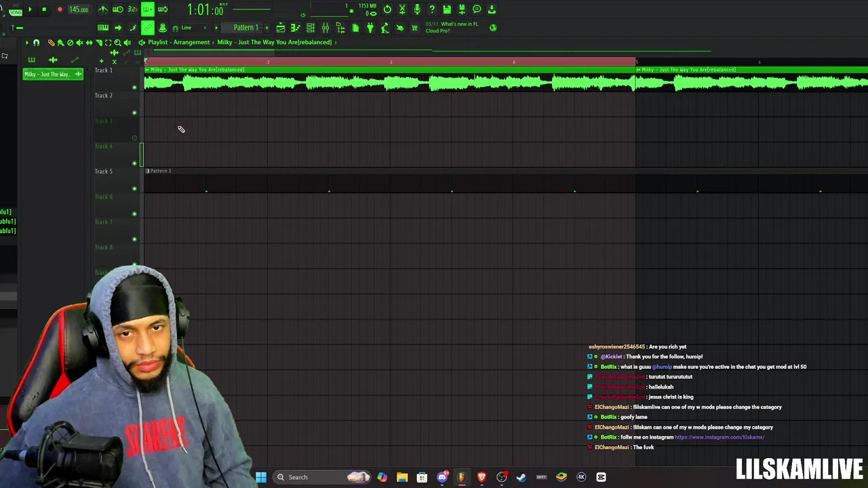Open Playlist - Arrangement menu
Viewport: 868px width, 488px height.
[179, 42]
